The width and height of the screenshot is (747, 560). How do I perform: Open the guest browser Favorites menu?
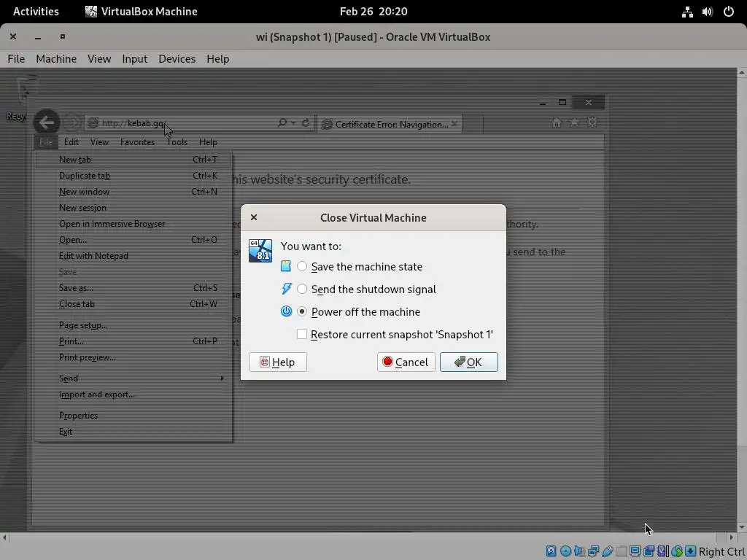coord(137,142)
